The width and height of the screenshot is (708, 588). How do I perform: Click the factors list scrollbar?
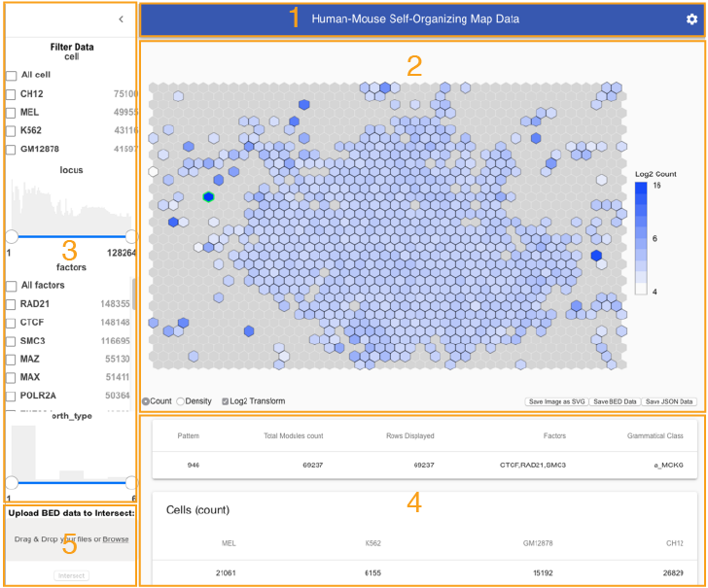tap(133, 294)
